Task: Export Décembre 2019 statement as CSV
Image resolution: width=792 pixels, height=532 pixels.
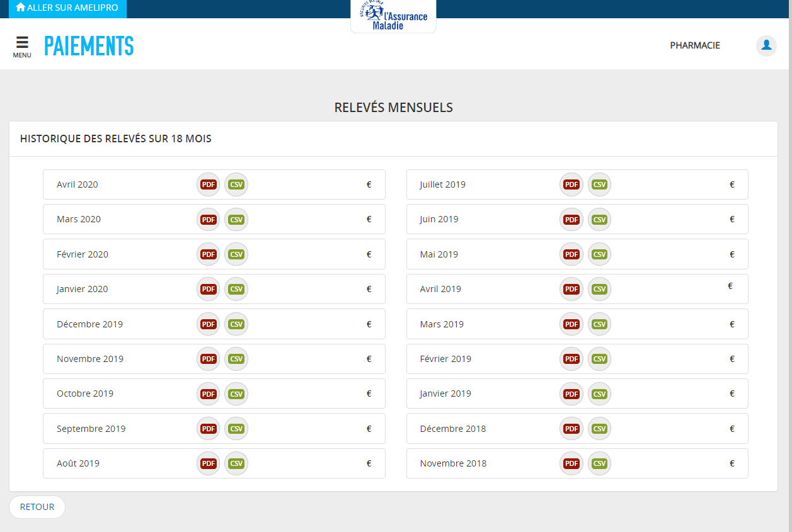Action: [236, 324]
